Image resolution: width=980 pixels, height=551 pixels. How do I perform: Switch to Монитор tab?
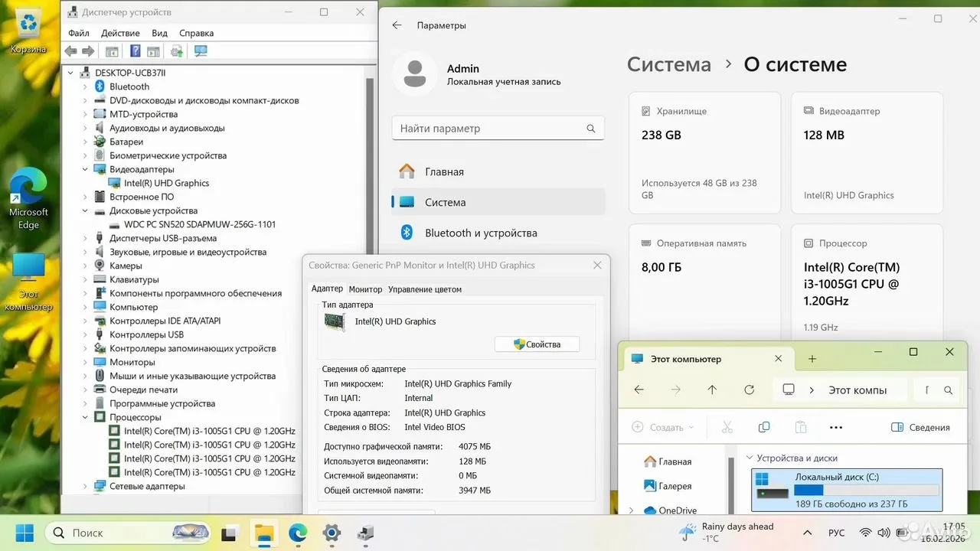pyautogui.click(x=365, y=289)
